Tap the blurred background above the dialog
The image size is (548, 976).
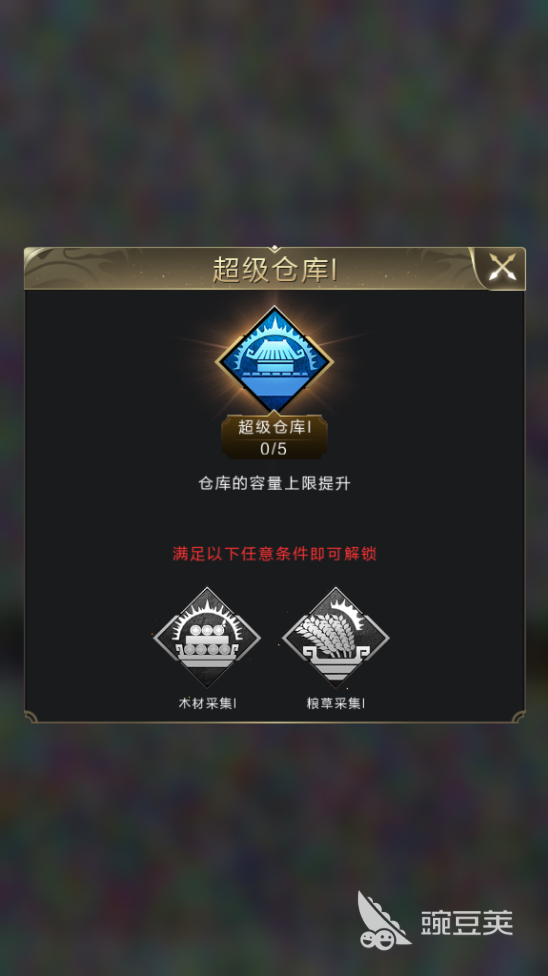click(274, 124)
